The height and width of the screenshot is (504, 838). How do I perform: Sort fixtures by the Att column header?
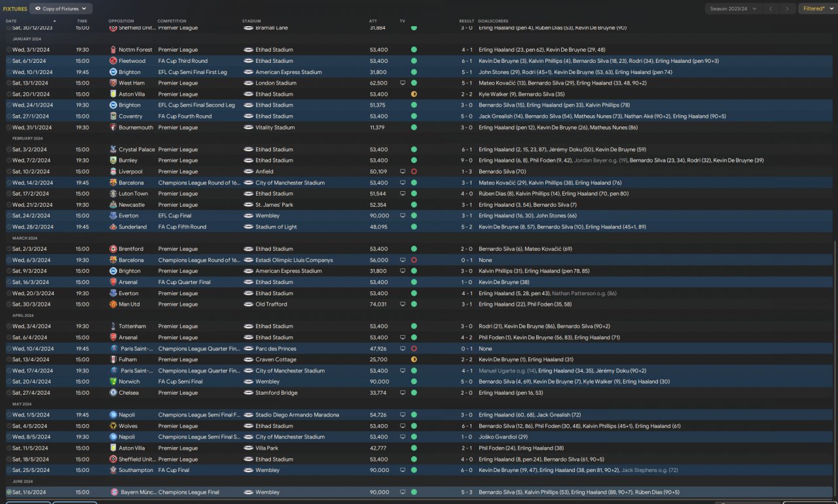tap(373, 21)
